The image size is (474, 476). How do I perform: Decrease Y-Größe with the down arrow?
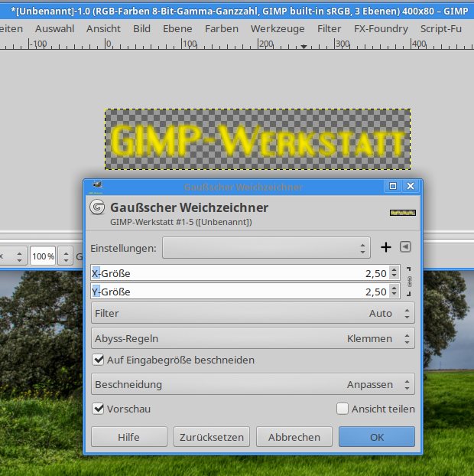394,294
